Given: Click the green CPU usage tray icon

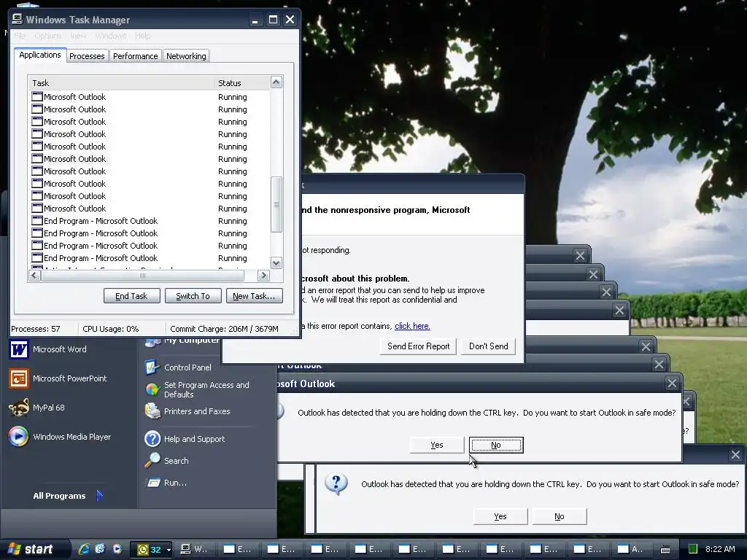Looking at the screenshot, I should pos(693,549).
